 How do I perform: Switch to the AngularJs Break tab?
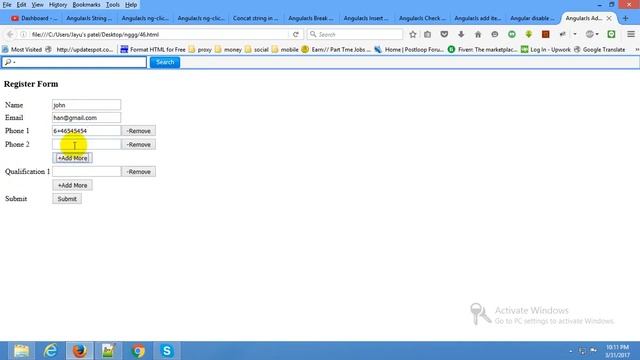(x=311, y=18)
